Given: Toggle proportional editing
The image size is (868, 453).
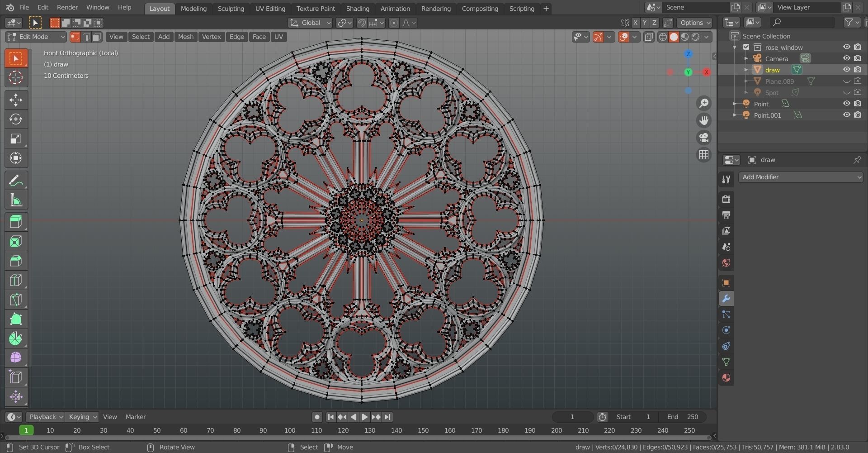Looking at the screenshot, I should point(394,23).
